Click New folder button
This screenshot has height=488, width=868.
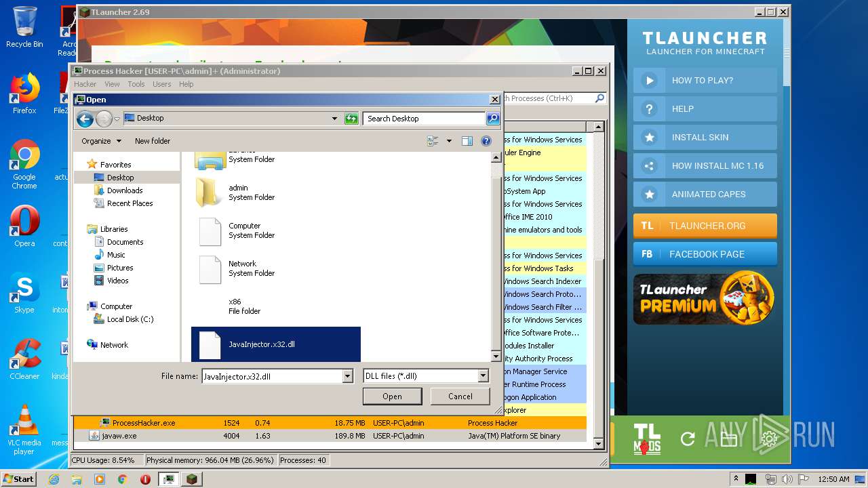click(153, 141)
